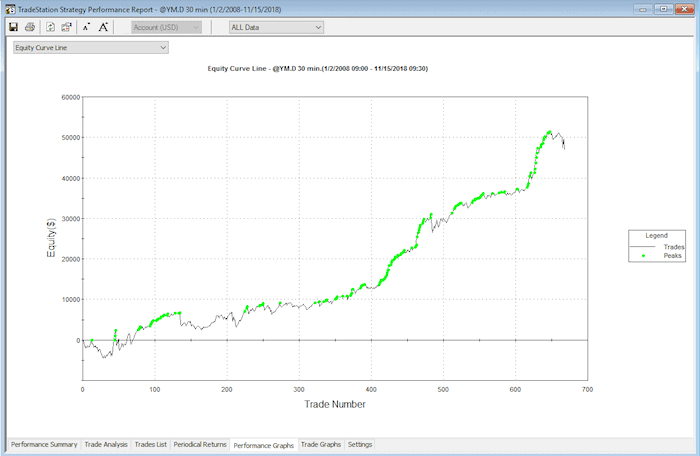
Task: Click the 100 x-axis value
Action: (x=154, y=389)
